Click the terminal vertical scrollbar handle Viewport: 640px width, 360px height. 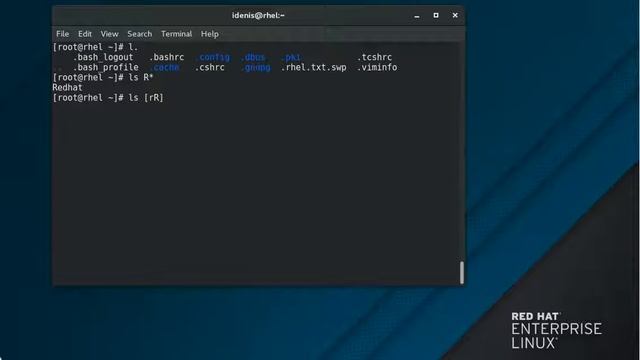[462, 272]
